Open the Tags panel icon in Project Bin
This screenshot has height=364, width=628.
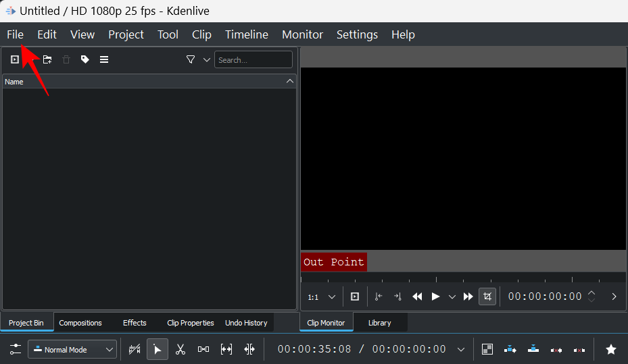pyautogui.click(x=85, y=59)
